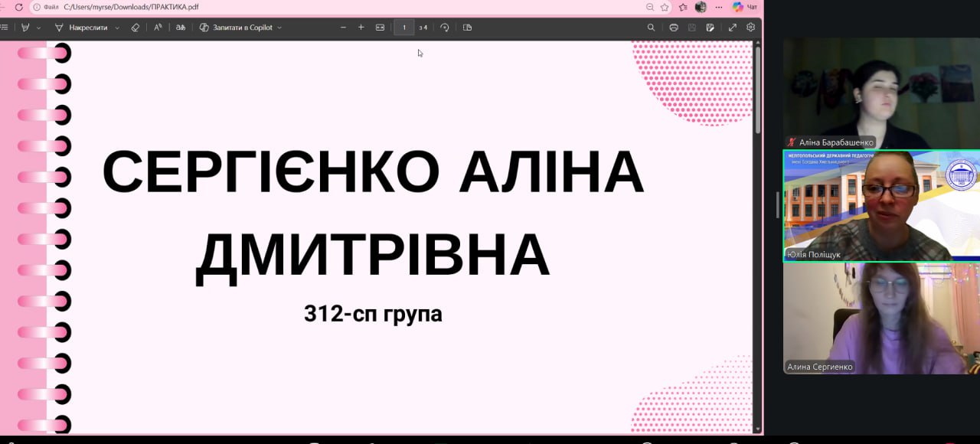Click the Read Aloud icon
Image resolution: width=980 pixels, height=444 pixels.
(158, 28)
